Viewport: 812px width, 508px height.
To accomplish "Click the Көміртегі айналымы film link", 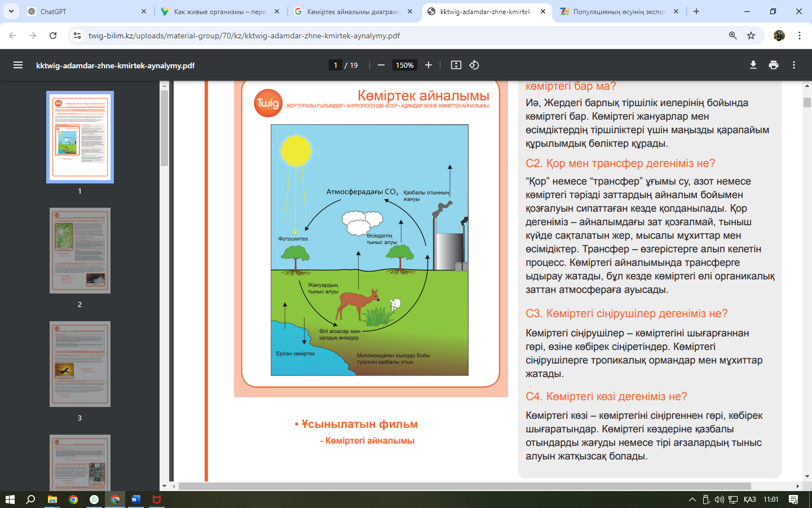I will point(370,440).
